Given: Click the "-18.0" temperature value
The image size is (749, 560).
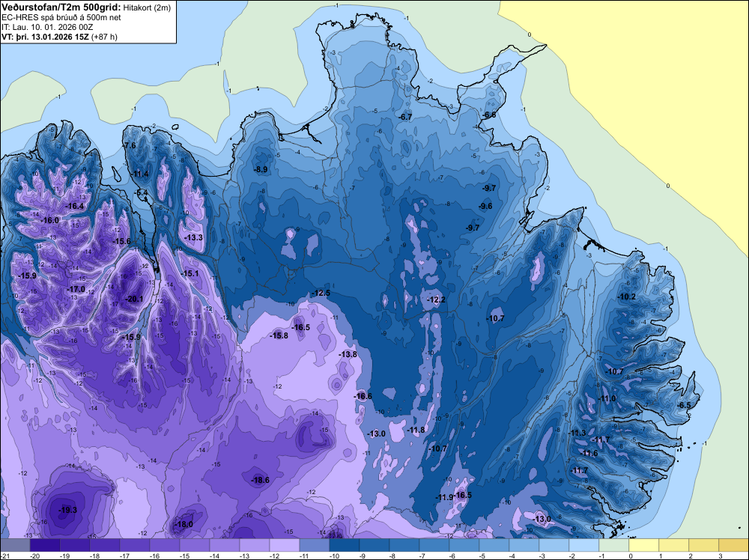Looking at the screenshot, I should coord(184,524).
